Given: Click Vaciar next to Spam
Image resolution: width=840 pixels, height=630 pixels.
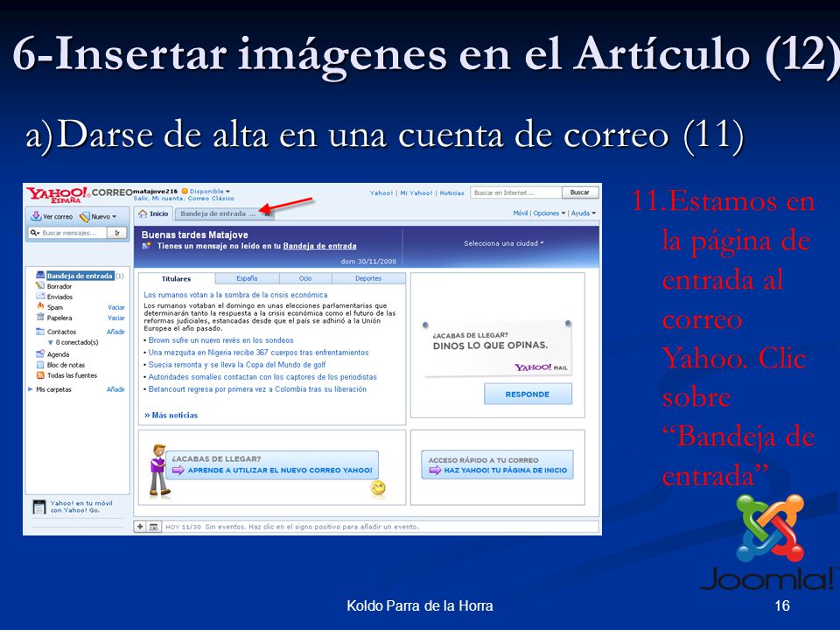Looking at the screenshot, I should 116,307.
